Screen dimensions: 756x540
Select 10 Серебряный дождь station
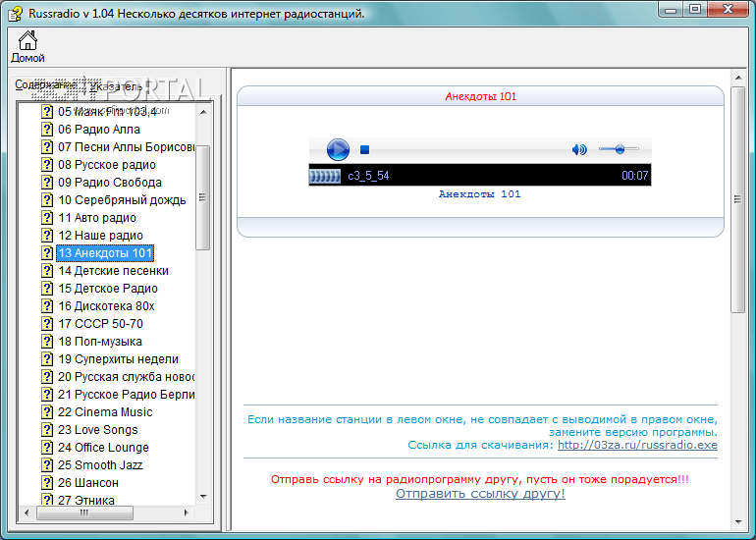click(x=122, y=200)
